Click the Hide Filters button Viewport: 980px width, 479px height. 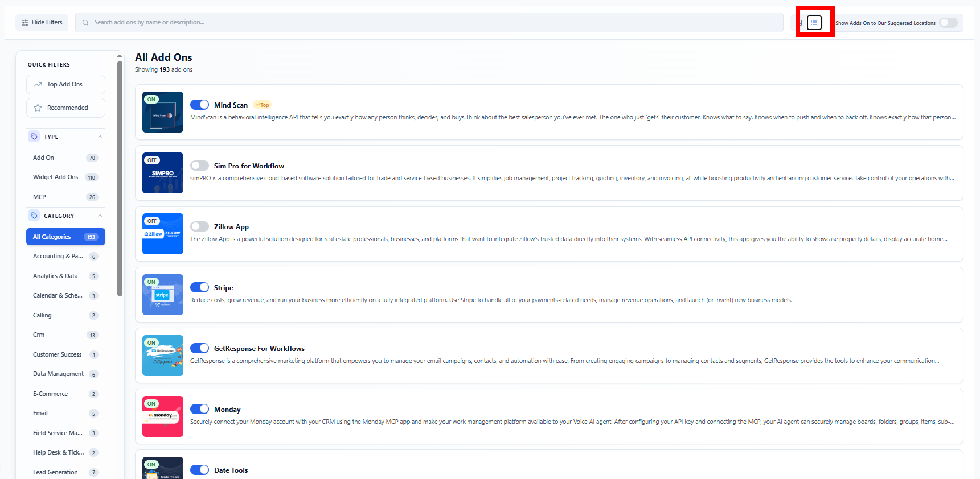click(42, 23)
